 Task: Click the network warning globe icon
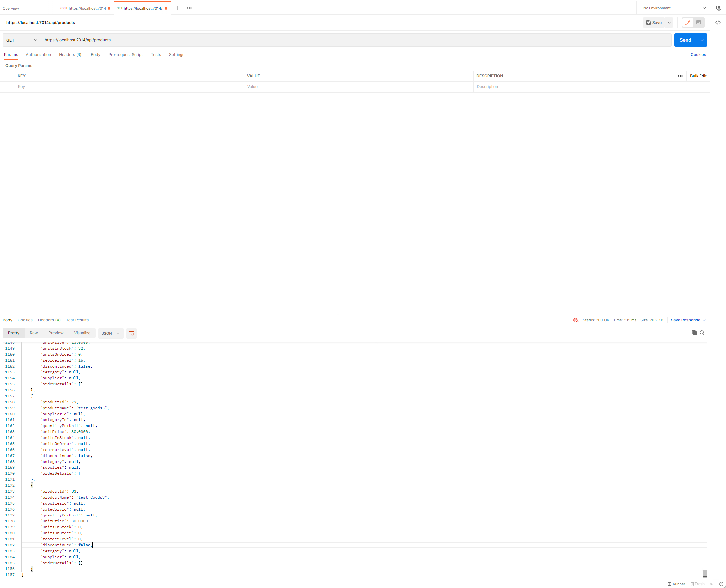click(576, 320)
